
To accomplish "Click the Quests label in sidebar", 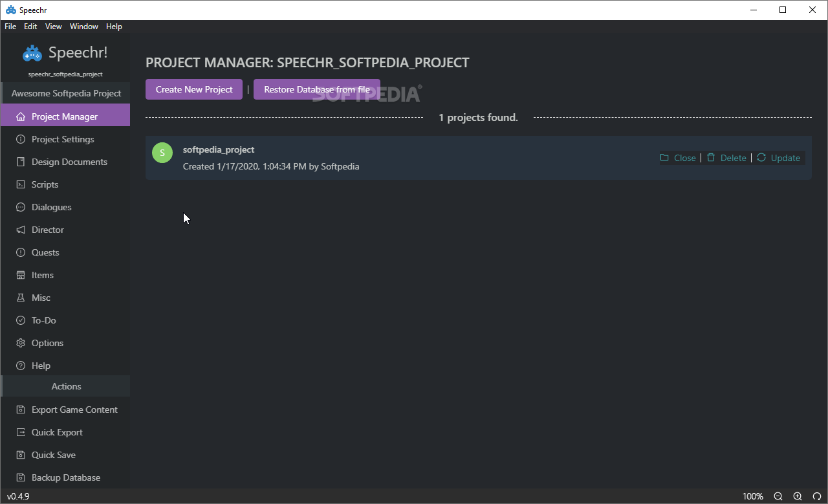I will point(45,252).
